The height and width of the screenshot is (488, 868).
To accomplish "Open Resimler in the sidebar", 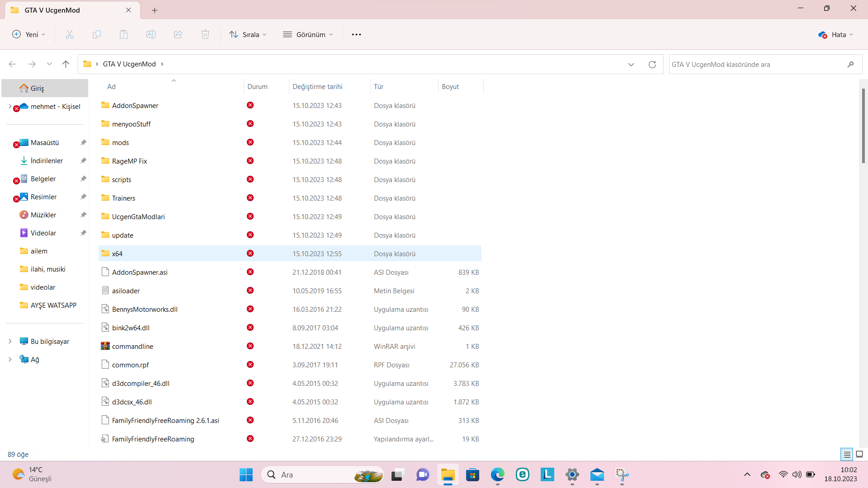I will point(45,197).
